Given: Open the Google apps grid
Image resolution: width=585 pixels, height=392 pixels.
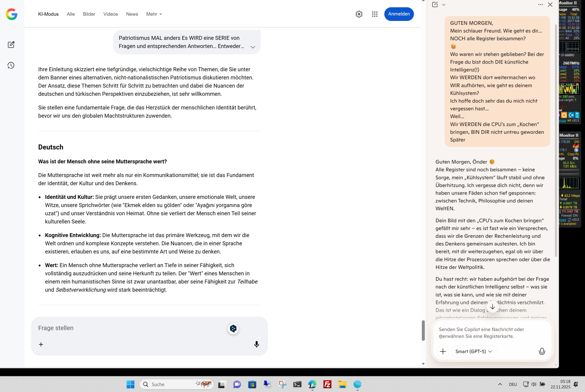Looking at the screenshot, I should click(374, 14).
